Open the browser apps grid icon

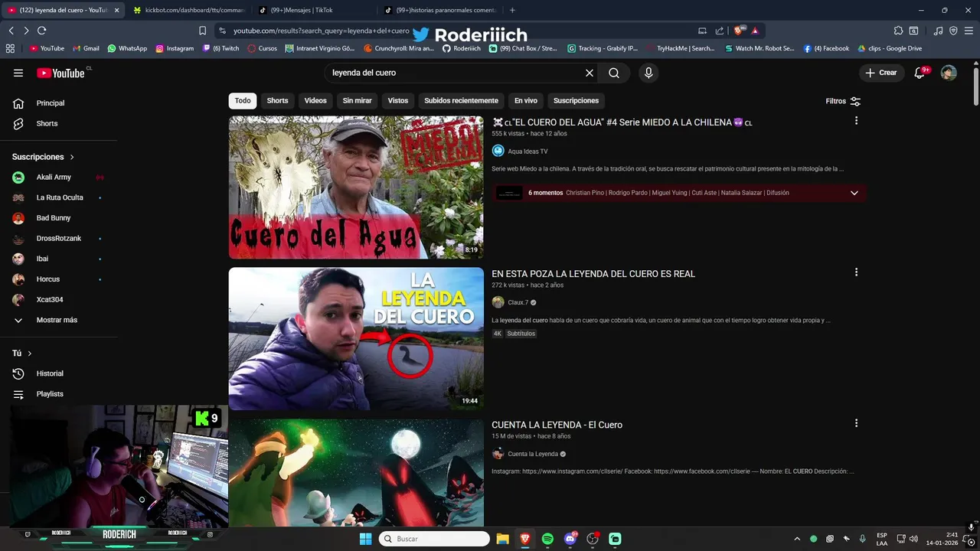(x=10, y=48)
